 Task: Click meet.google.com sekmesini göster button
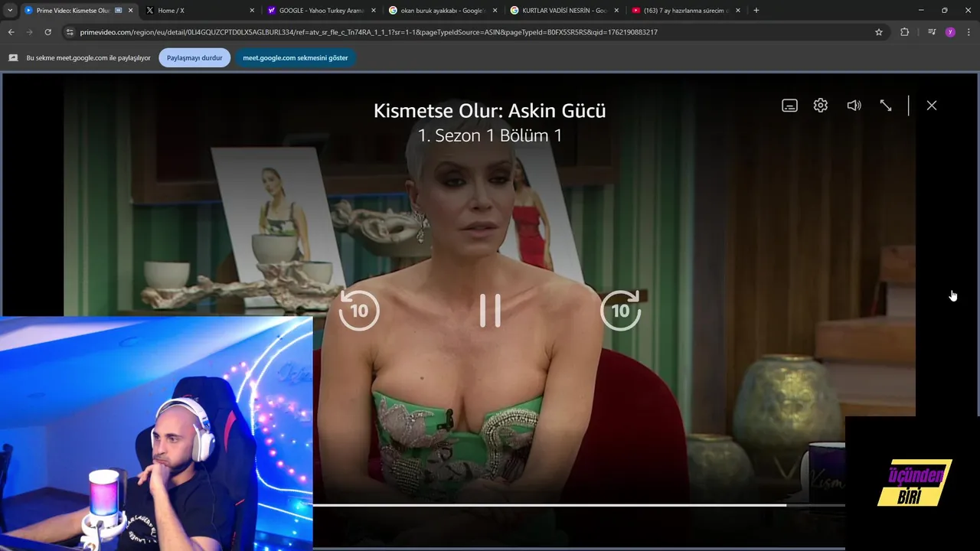[296, 58]
